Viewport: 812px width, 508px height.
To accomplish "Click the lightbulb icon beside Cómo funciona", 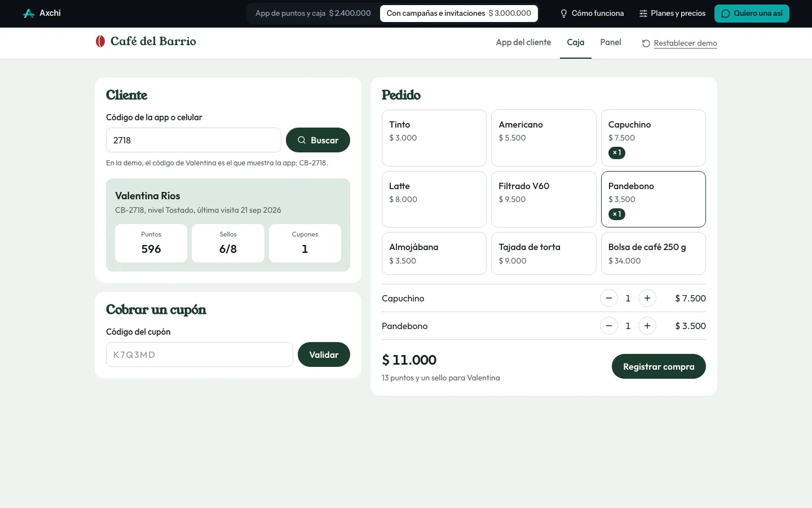I will [x=564, y=14].
